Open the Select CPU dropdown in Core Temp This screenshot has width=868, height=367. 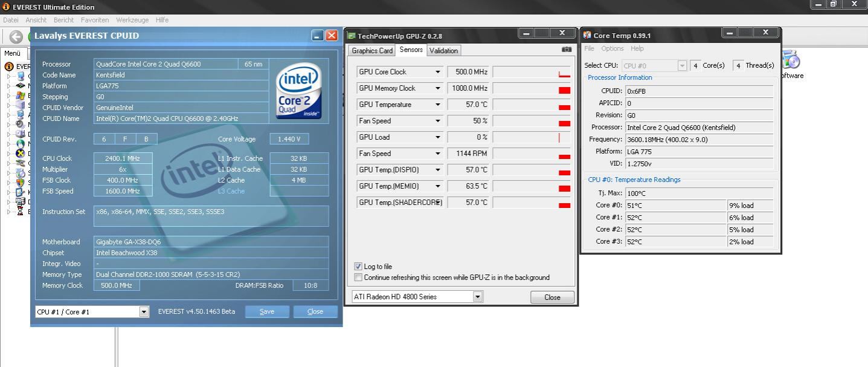682,65
